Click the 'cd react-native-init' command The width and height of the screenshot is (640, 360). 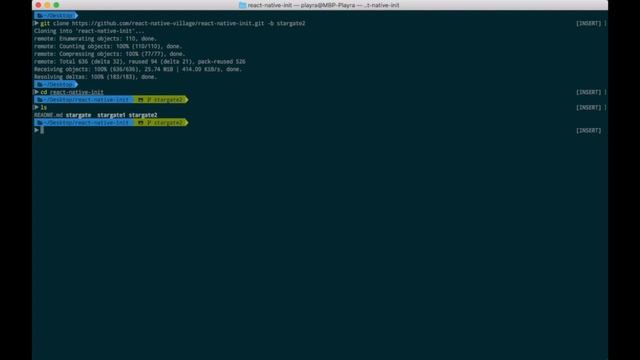72,92
